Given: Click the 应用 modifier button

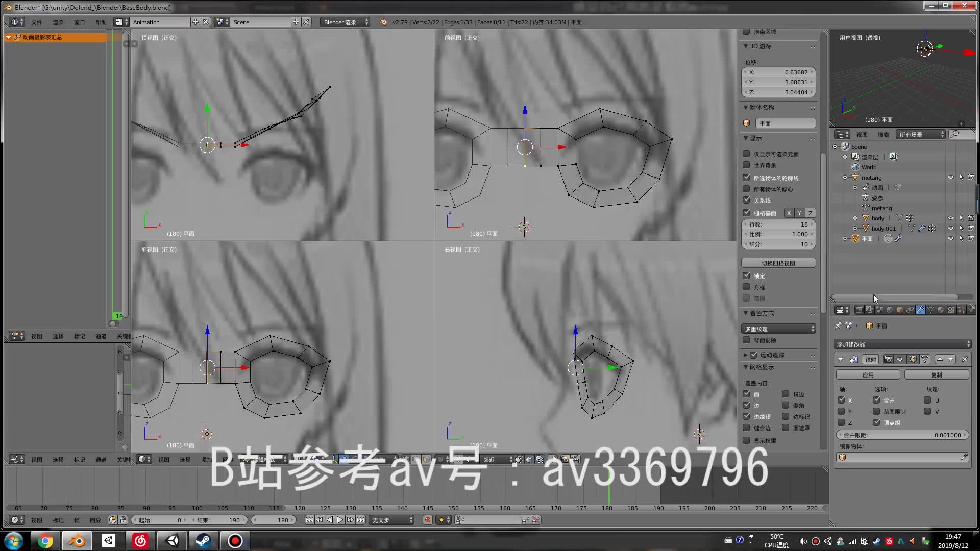Looking at the screenshot, I should (x=868, y=375).
